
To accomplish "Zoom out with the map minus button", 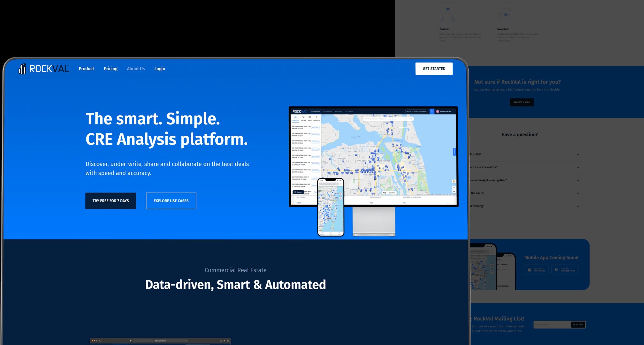I will pyautogui.click(x=454, y=191).
